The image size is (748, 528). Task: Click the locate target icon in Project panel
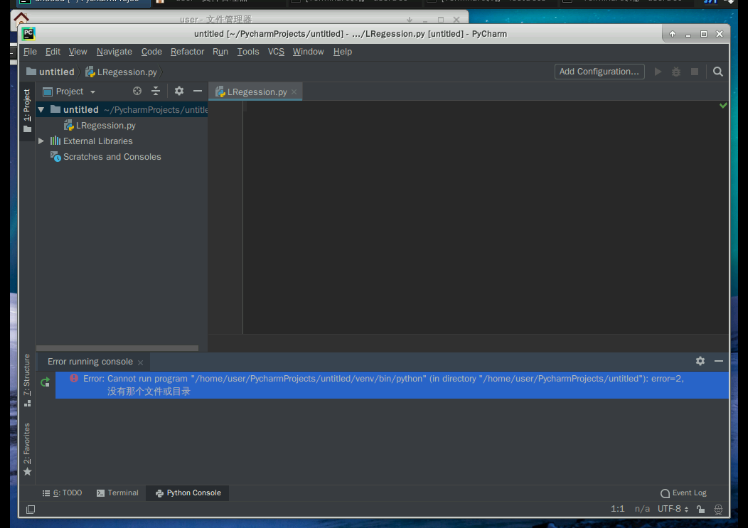(138, 91)
